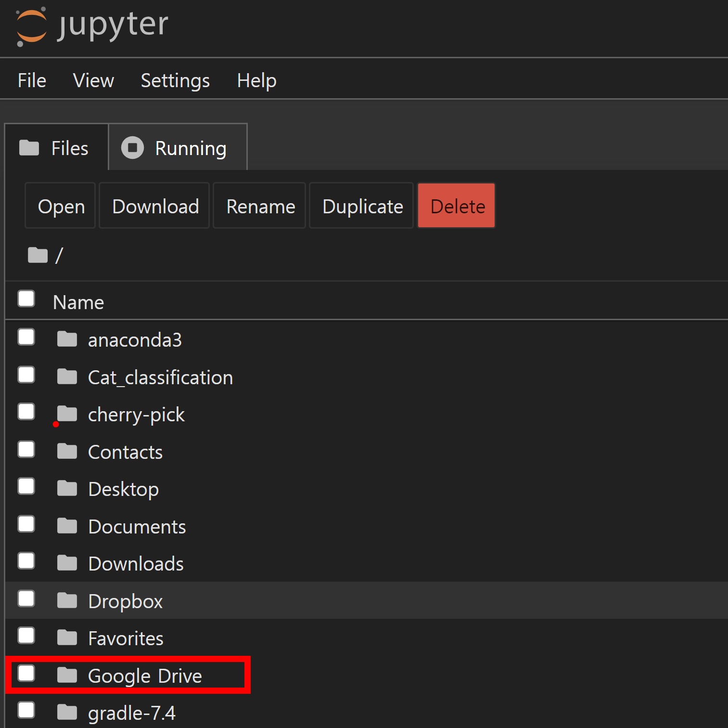Screen dimensions: 728x728
Task: Open the cherry-pick folder name
Action: [x=137, y=415]
